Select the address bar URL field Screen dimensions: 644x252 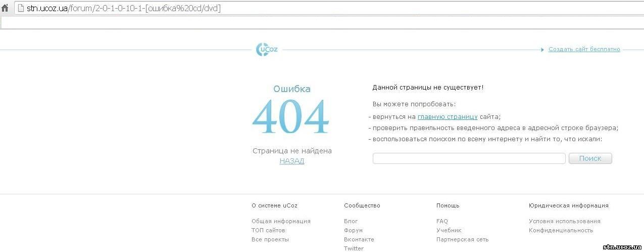328,8
